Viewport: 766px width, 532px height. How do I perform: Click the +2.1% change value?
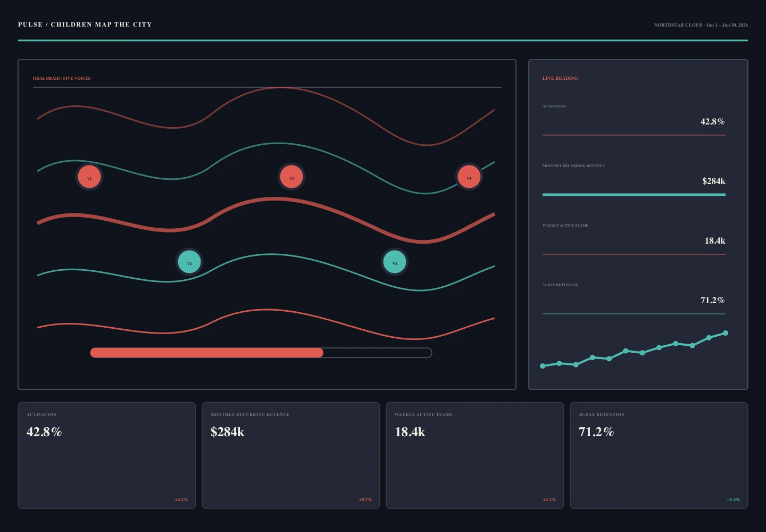click(x=549, y=500)
